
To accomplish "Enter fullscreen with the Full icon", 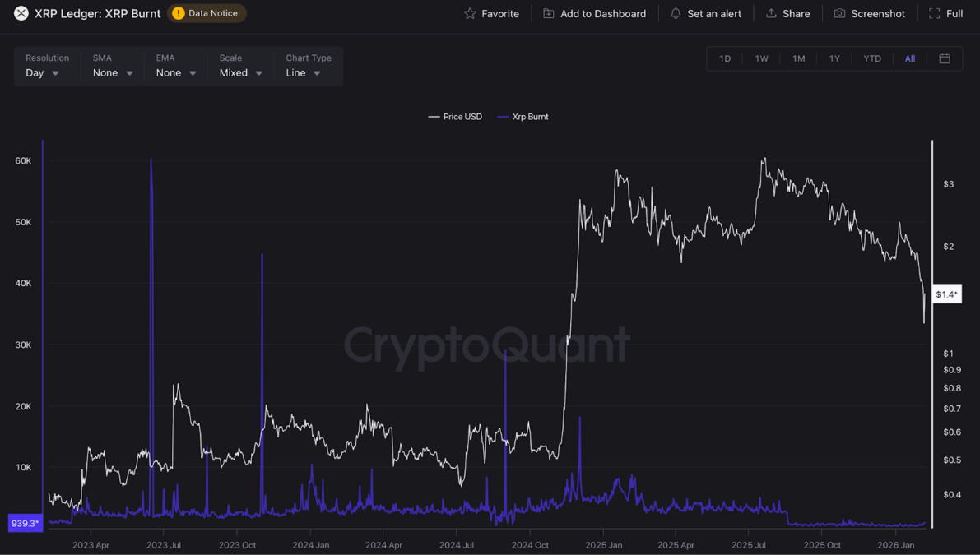I will 934,13.
